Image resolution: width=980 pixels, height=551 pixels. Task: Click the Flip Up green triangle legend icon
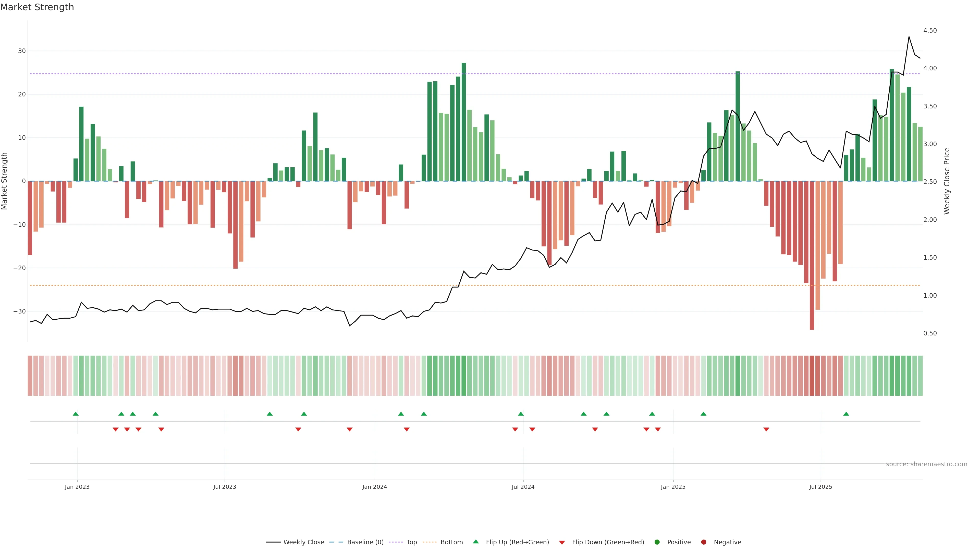click(475, 542)
